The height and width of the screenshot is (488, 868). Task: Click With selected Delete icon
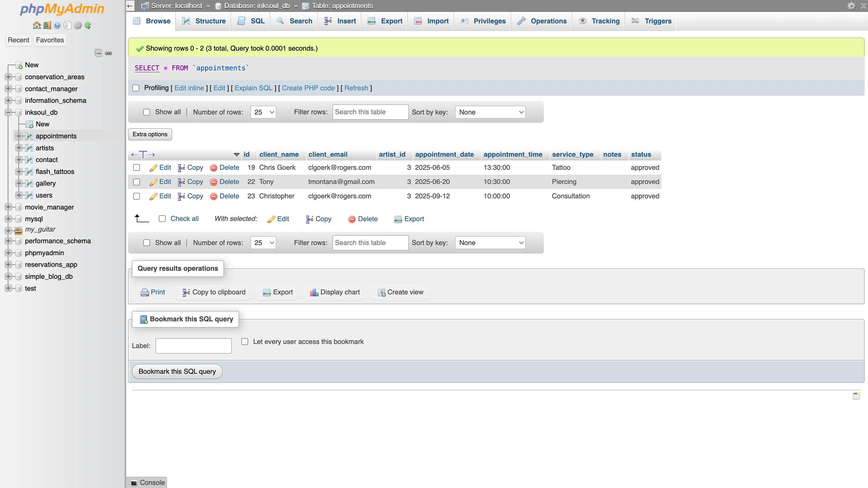[352, 219]
